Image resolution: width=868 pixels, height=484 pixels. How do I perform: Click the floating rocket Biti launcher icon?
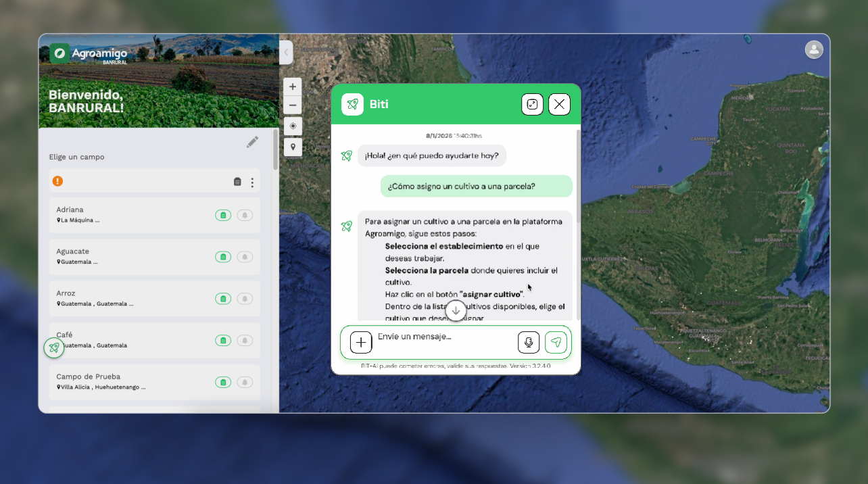coord(54,348)
